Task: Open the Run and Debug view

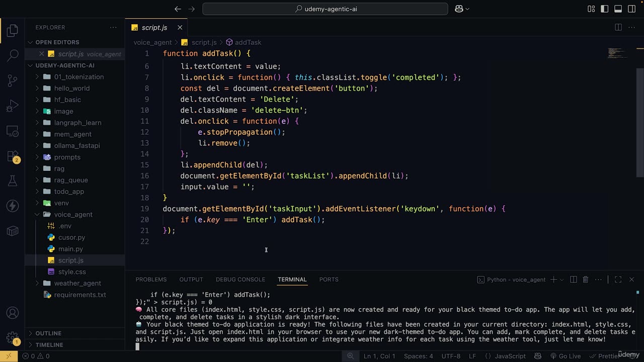Action: tap(13, 106)
